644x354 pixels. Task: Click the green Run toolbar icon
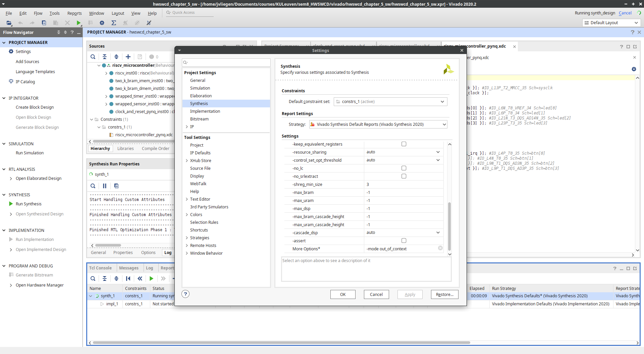pos(78,23)
